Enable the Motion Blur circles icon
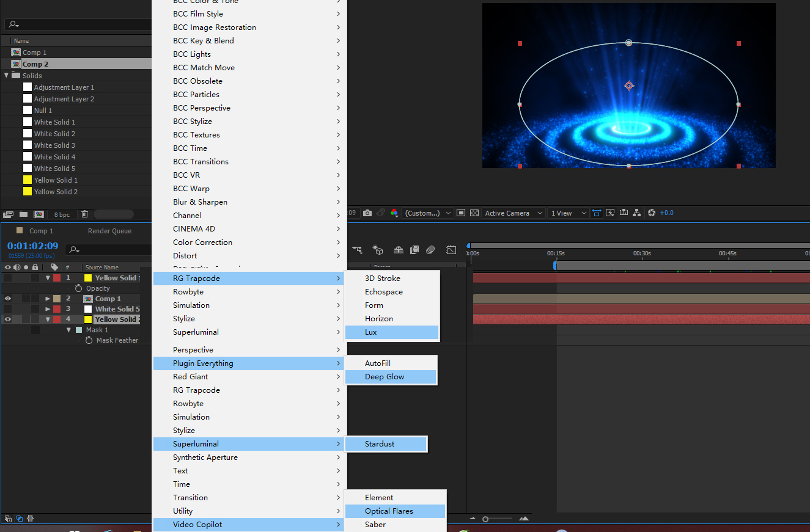 click(430, 250)
